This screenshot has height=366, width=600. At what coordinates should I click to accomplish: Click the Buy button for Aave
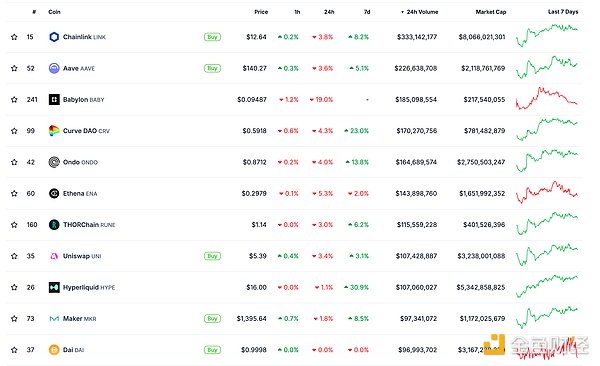[212, 68]
